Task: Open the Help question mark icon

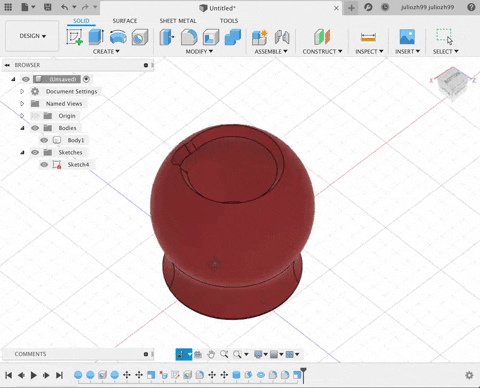Action: (x=471, y=7)
